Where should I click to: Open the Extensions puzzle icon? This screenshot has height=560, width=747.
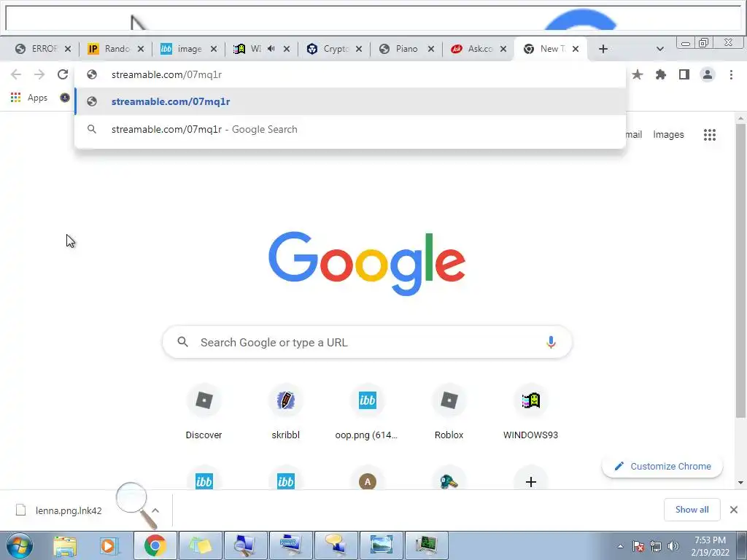(x=660, y=74)
